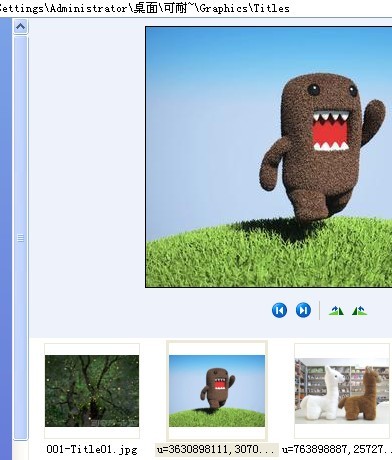Click the vertical scrollbar thumb
This screenshot has height=460, width=392.
21,238
